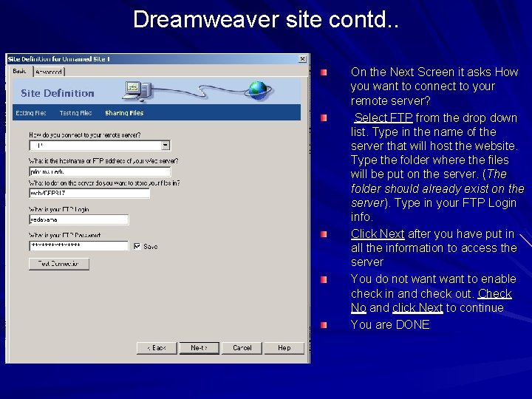Open the remote server connection dropdown arrow
The height and width of the screenshot is (399, 532).
click(166, 146)
